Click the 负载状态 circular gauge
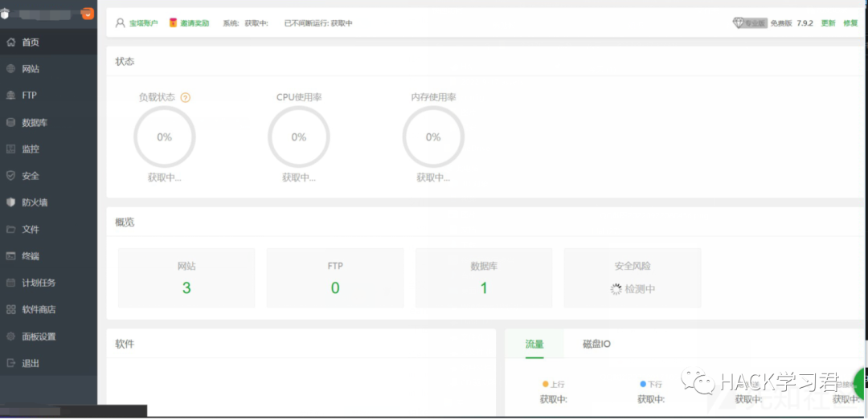 [165, 137]
